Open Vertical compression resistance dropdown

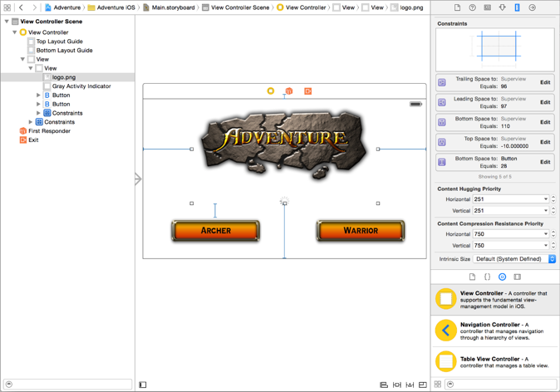546,245
